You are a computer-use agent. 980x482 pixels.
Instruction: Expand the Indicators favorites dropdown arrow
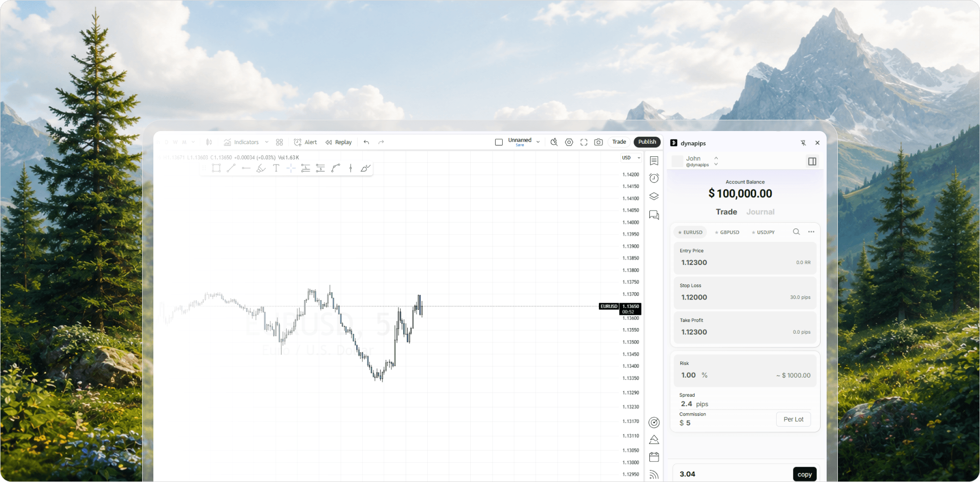[267, 142]
